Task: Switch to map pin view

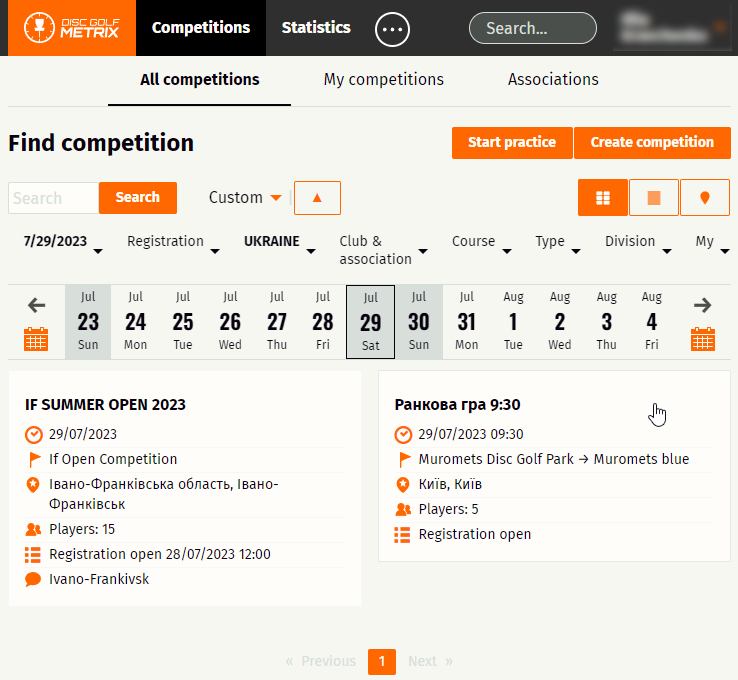Action: pyautogui.click(x=705, y=198)
